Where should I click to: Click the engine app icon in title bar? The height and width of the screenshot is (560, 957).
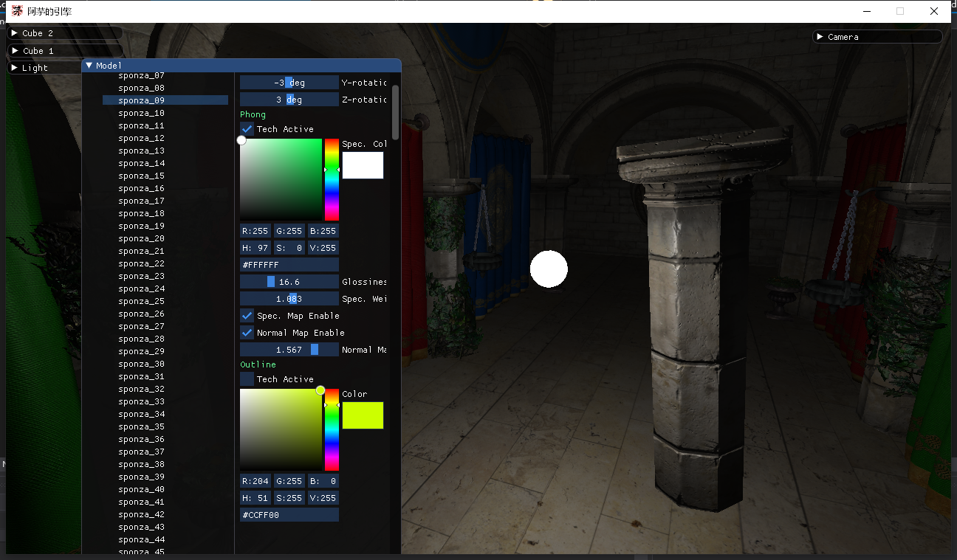pyautogui.click(x=16, y=11)
